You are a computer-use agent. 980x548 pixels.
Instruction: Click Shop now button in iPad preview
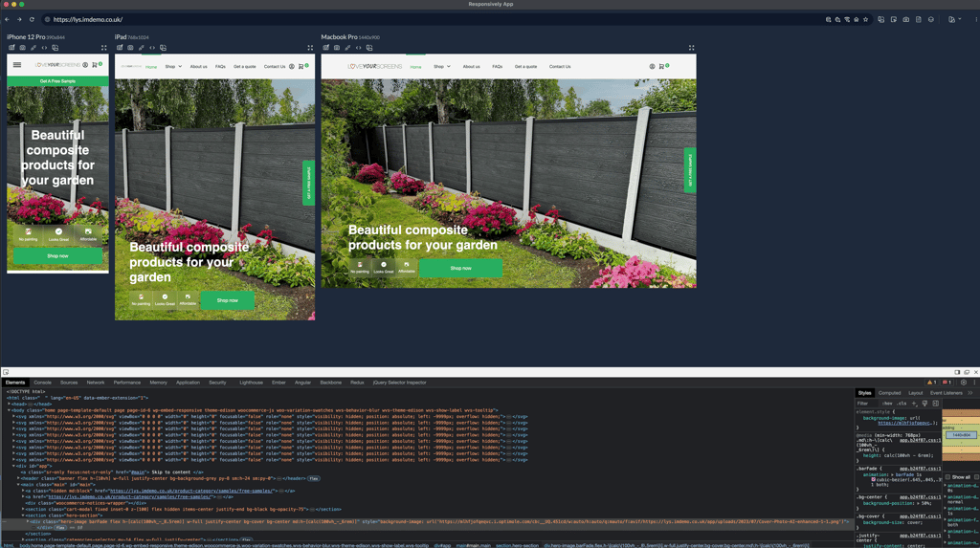228,300
